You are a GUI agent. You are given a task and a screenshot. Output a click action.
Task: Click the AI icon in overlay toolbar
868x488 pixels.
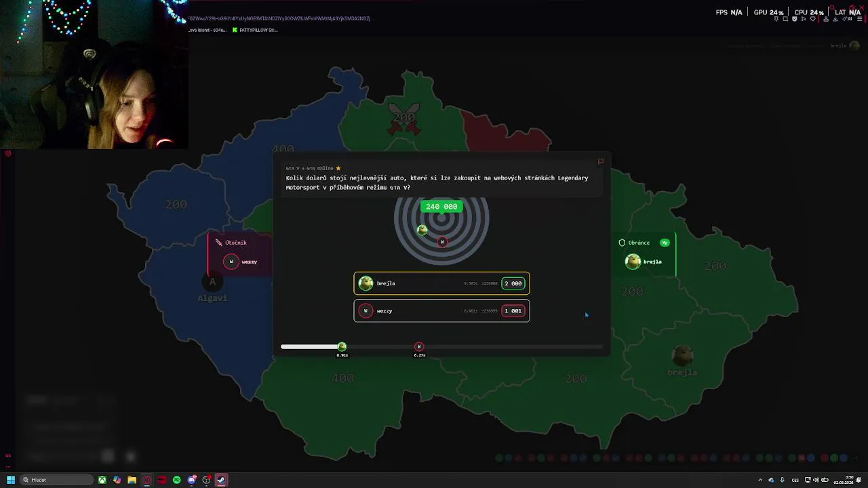847,19
